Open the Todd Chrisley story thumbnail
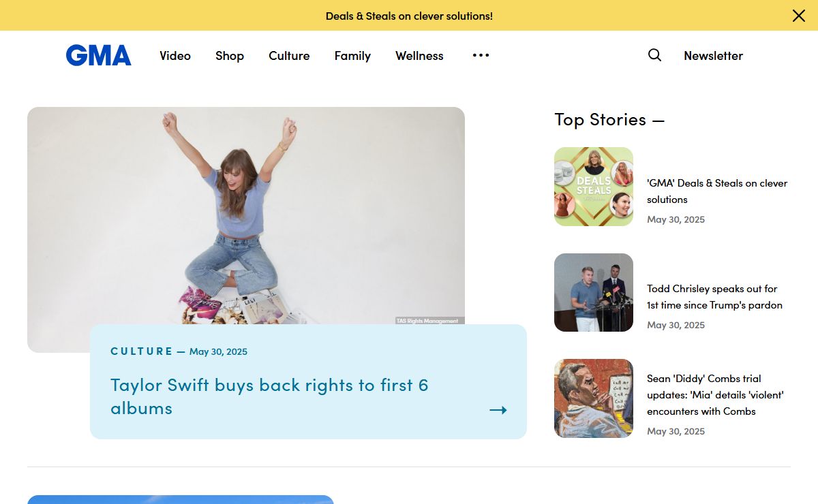The image size is (818, 504). (x=594, y=293)
